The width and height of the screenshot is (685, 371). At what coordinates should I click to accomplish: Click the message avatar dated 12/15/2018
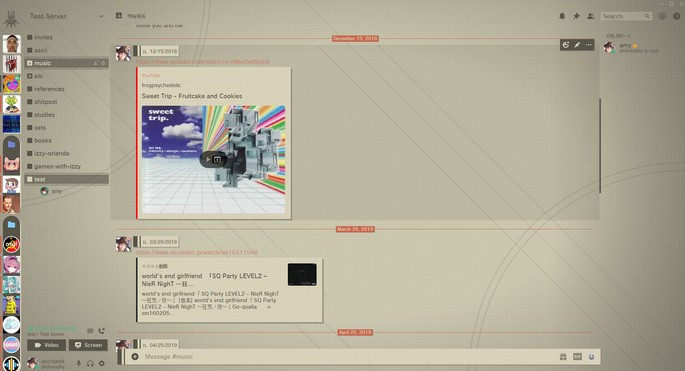pyautogui.click(x=123, y=53)
